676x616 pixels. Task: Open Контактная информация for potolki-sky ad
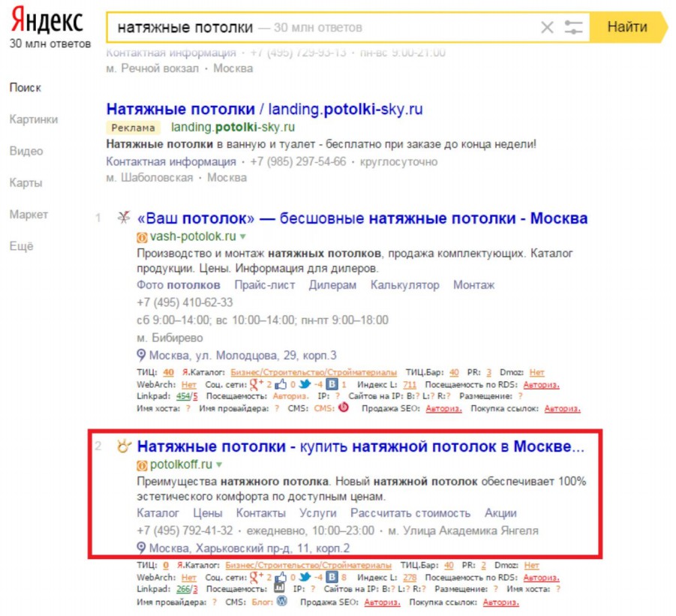pyautogui.click(x=171, y=161)
